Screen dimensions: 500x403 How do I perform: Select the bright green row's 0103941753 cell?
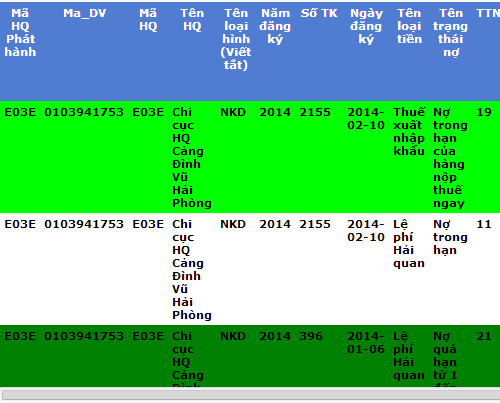point(84,112)
